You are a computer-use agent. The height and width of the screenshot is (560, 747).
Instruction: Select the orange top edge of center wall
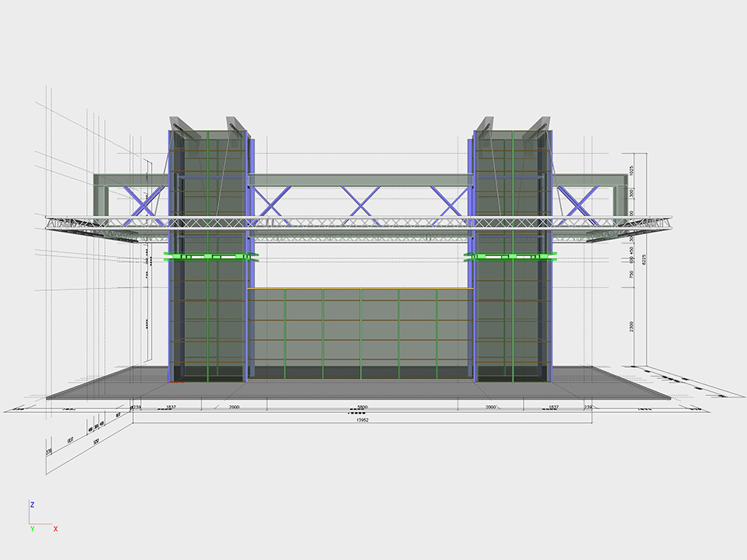(360, 289)
